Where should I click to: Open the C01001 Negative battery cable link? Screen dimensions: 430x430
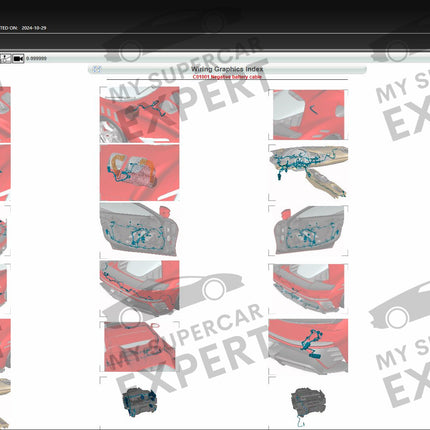[227, 77]
